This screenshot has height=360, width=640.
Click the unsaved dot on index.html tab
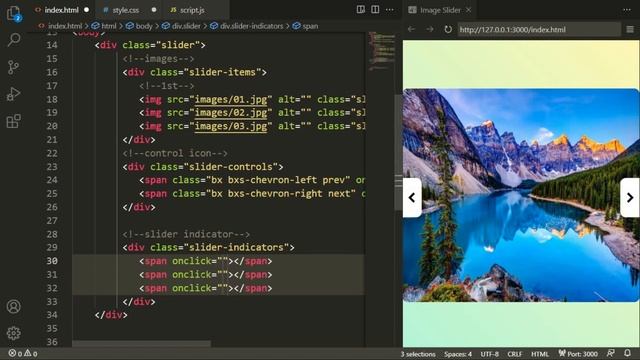[87, 10]
